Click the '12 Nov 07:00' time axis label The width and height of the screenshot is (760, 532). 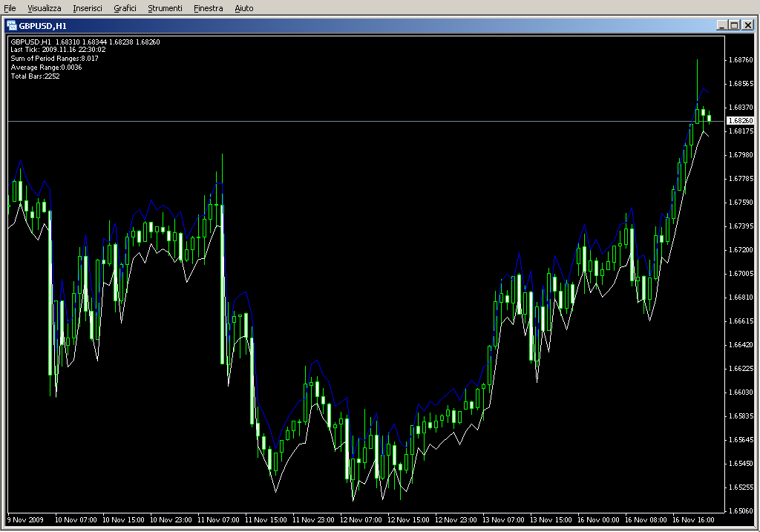point(361,520)
